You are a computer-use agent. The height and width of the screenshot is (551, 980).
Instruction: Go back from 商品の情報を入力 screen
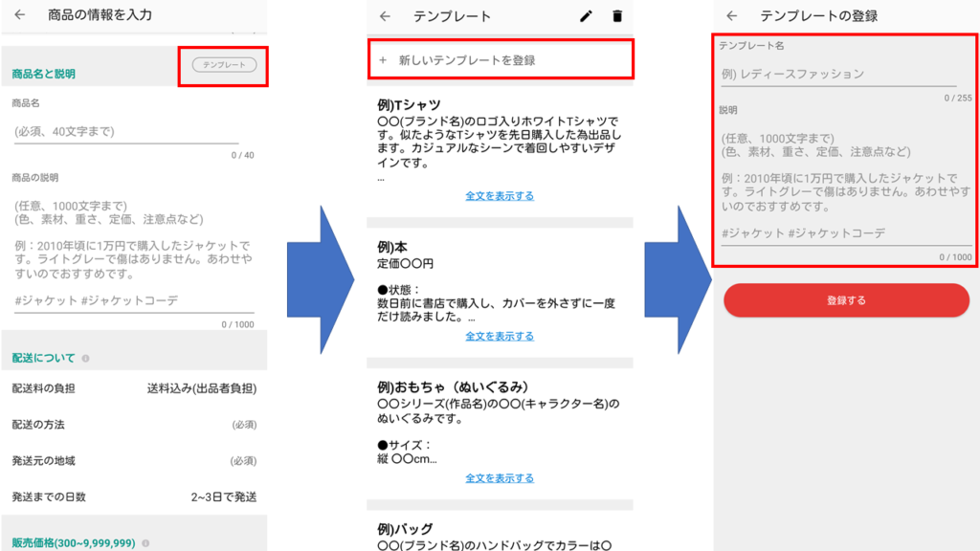pos(20,15)
